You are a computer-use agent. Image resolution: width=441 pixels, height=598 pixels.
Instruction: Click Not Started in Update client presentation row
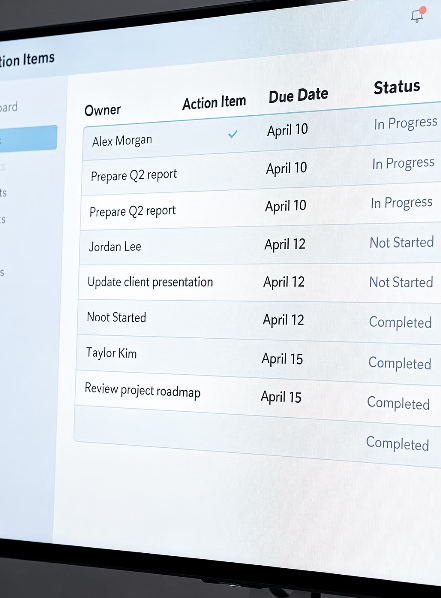click(x=401, y=282)
